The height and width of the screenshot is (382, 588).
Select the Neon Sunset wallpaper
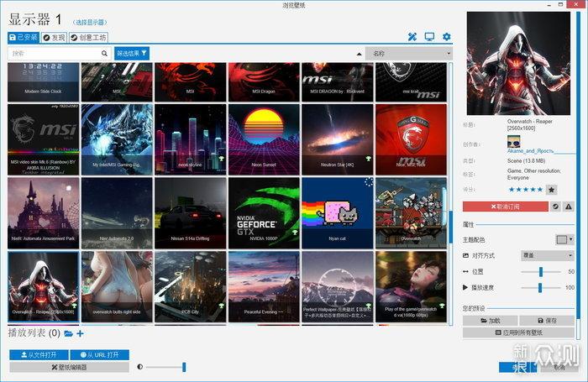click(264, 139)
